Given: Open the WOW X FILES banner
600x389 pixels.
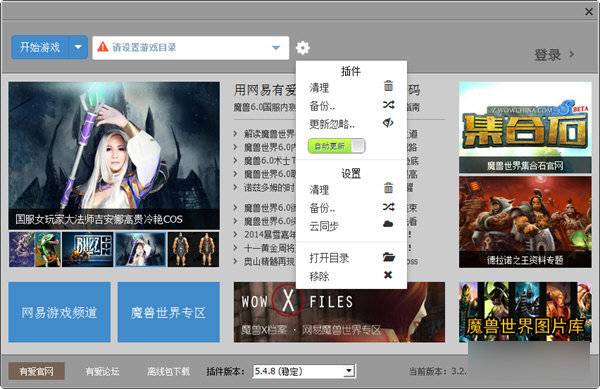Looking at the screenshot, I should pos(339,312).
